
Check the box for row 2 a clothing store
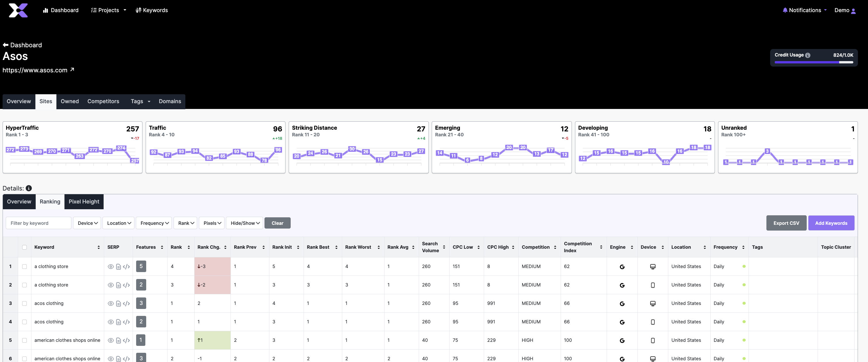24,285
